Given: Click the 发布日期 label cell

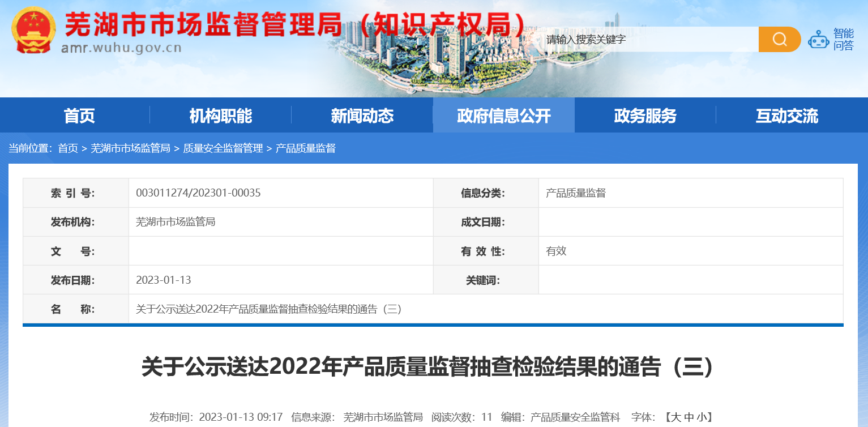Looking at the screenshot, I should pyautogui.click(x=76, y=280).
